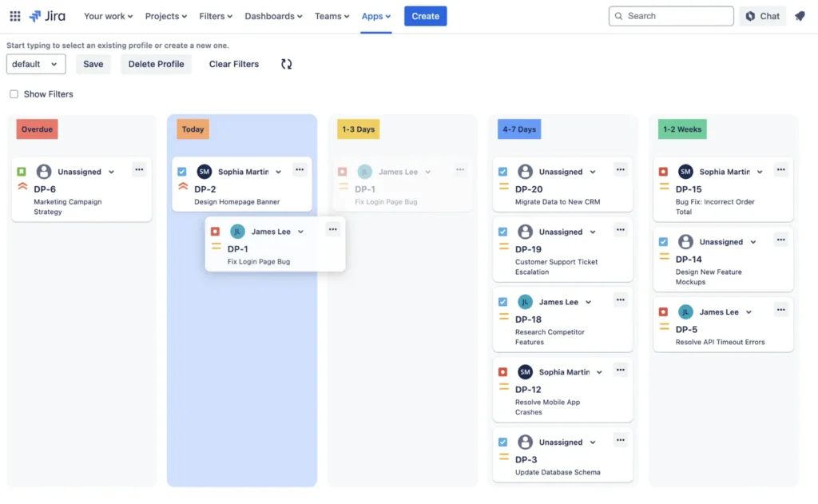Click Clear Filters
818x504 pixels.
pos(234,64)
